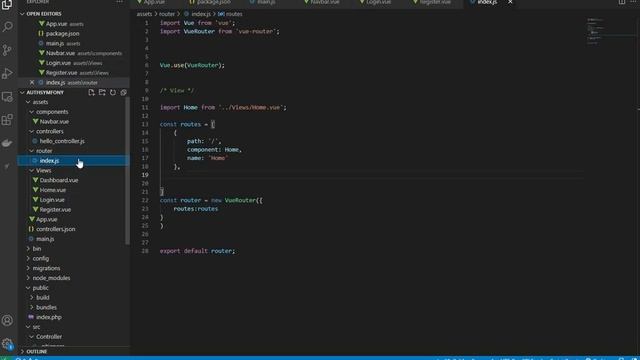Viewport: 640px width, 360px height.
Task: Open the Manage gear settings
Action: pos(7,344)
